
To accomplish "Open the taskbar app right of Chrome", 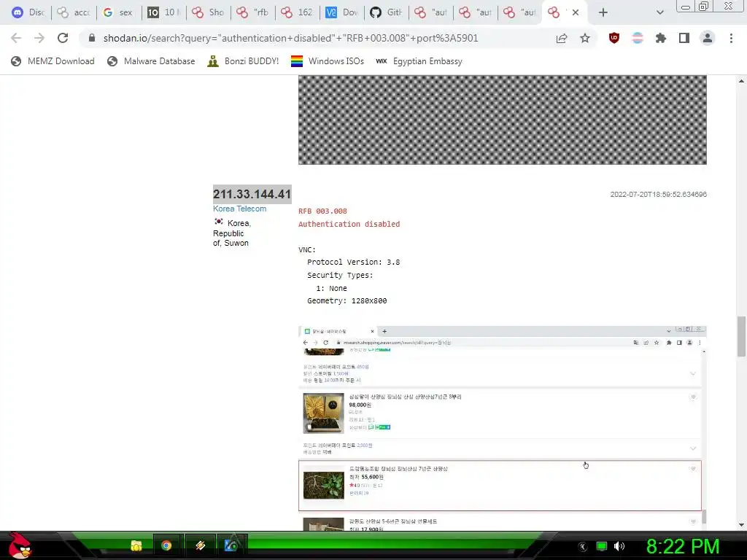I will tap(200, 545).
